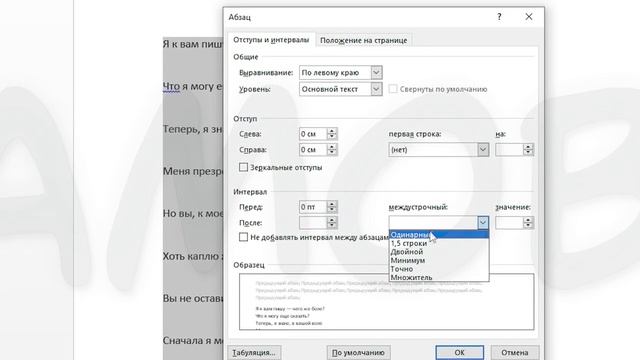Toggle Не добавлять интервал между абзацами checkbox

[243, 237]
